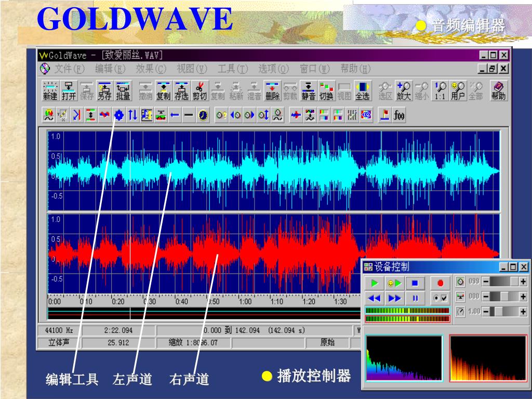Screen dimensions: 532x399
Task: Click the 2:22.094 duration status field
Action: point(118,330)
